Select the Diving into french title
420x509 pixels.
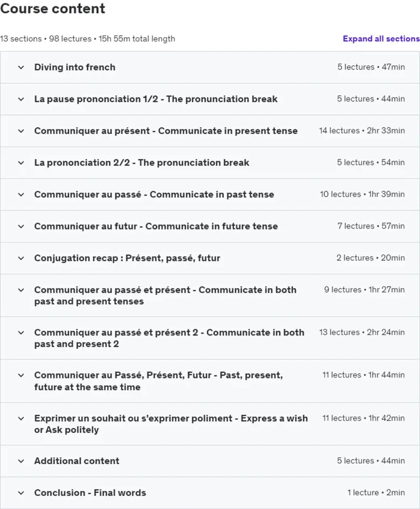[x=75, y=67]
